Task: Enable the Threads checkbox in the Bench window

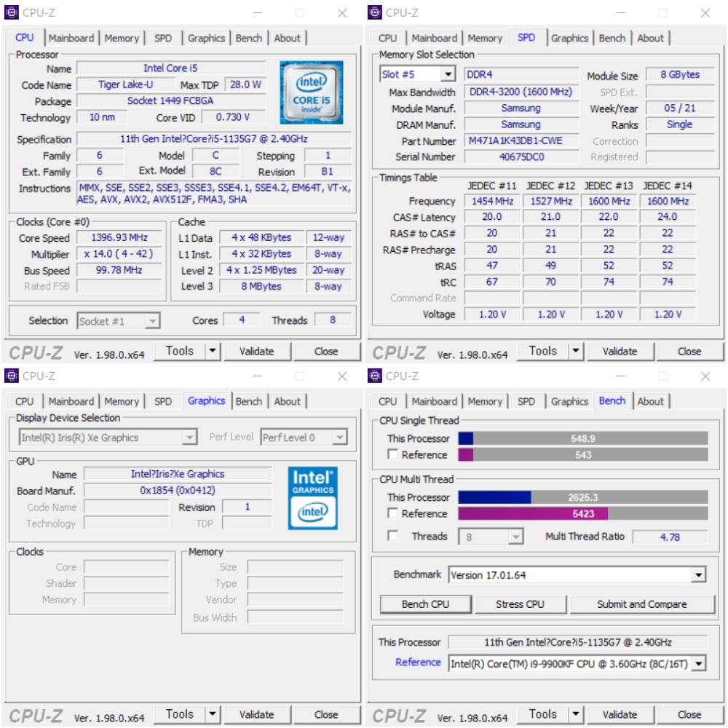Action: (393, 535)
